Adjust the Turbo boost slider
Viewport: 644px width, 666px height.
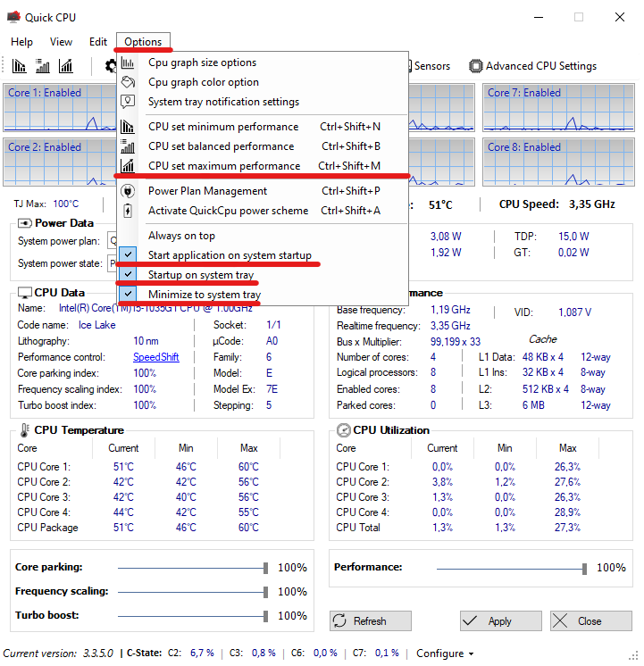pyautogui.click(x=265, y=616)
